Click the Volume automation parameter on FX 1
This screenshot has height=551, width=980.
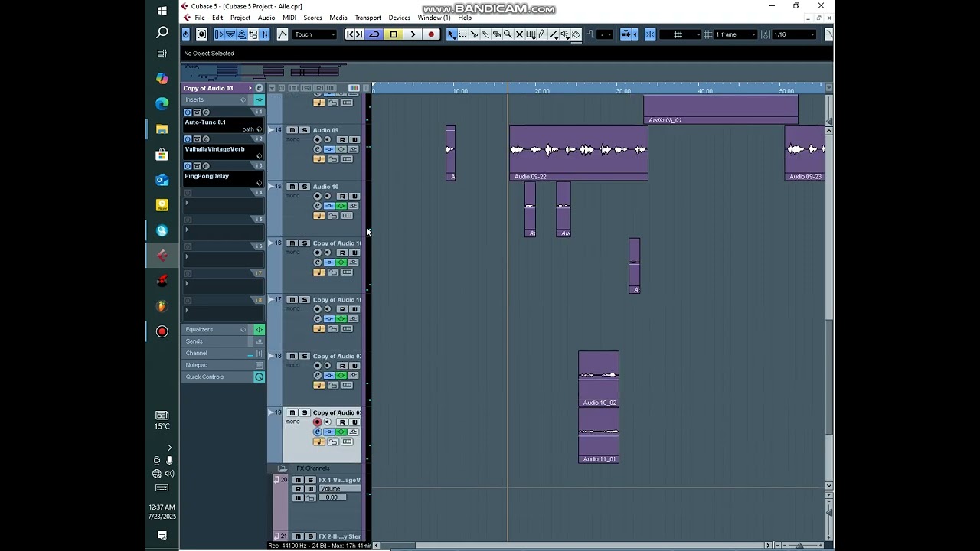[340, 489]
